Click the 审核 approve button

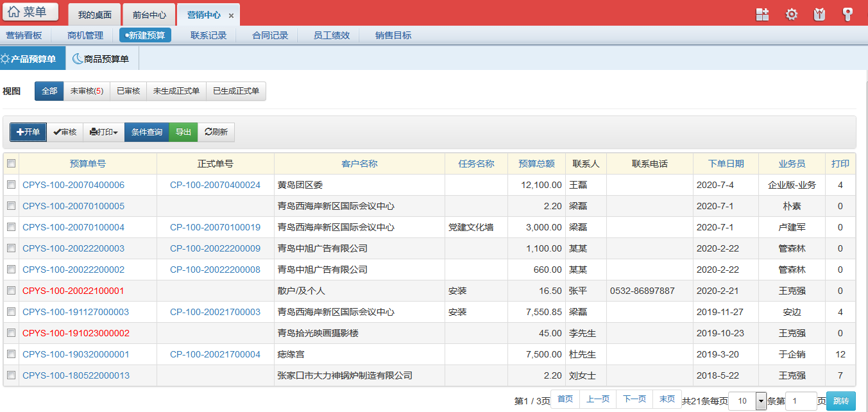pyautogui.click(x=65, y=132)
